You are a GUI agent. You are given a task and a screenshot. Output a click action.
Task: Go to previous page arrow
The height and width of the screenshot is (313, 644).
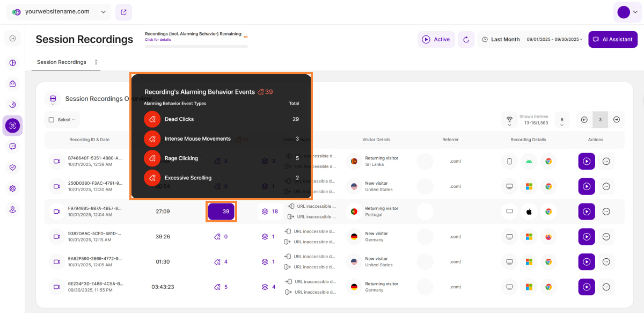pos(584,120)
